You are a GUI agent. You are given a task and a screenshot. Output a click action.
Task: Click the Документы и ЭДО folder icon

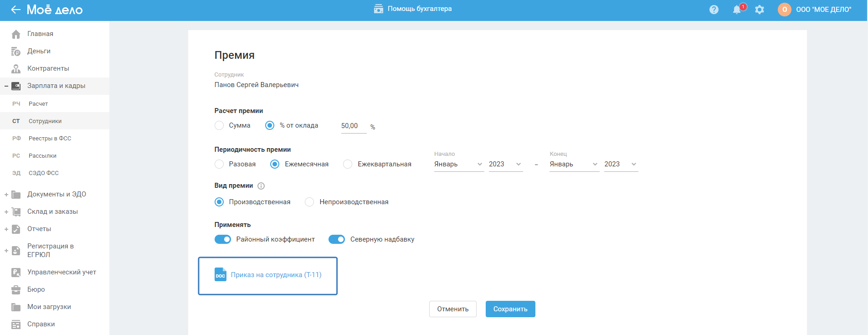(x=16, y=195)
